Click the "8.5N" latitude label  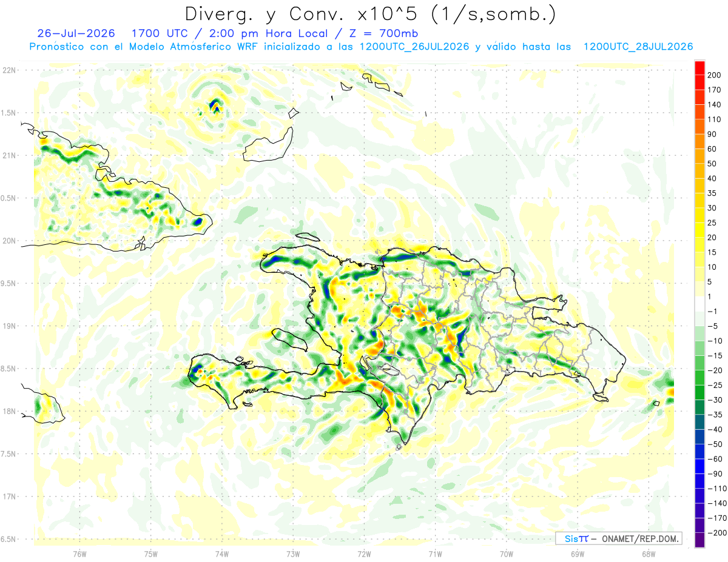coord(9,369)
